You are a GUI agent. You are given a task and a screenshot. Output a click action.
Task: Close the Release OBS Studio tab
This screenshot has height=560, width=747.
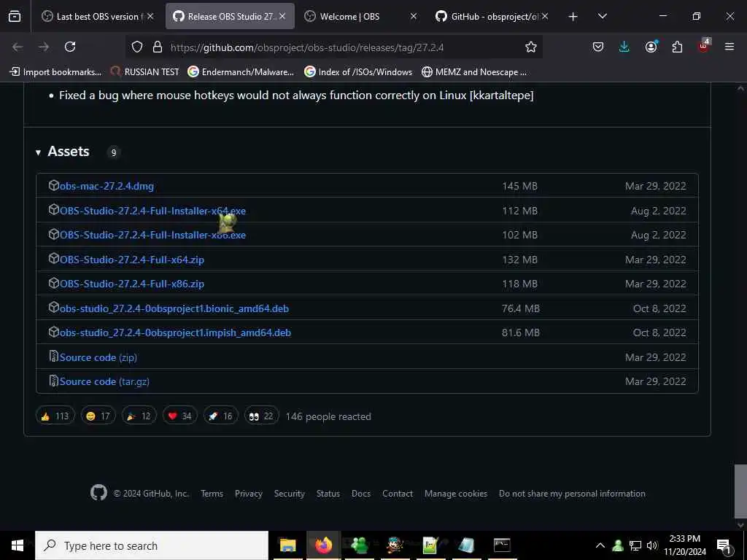282,16
